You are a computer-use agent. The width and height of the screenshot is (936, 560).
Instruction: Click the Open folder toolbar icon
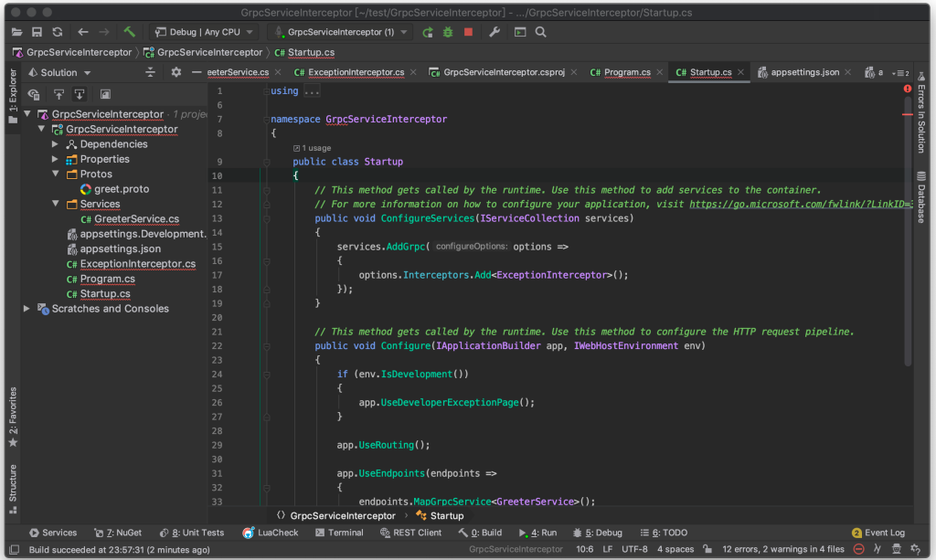click(16, 32)
